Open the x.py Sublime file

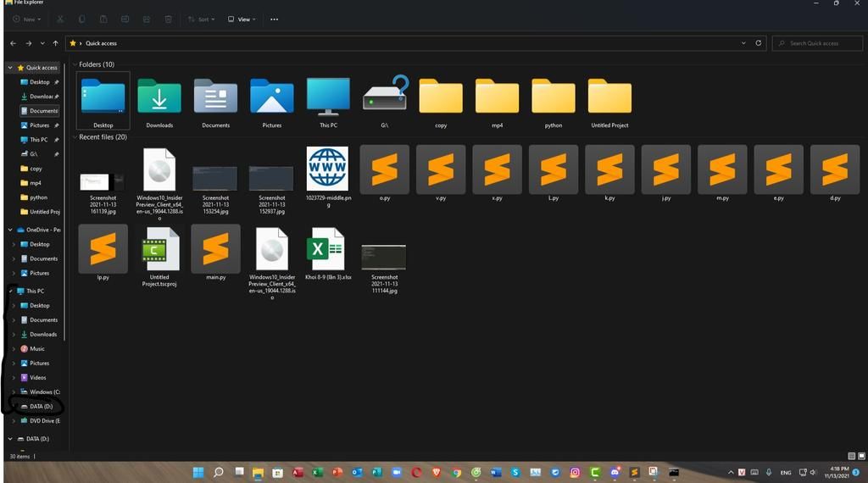tap(497, 169)
